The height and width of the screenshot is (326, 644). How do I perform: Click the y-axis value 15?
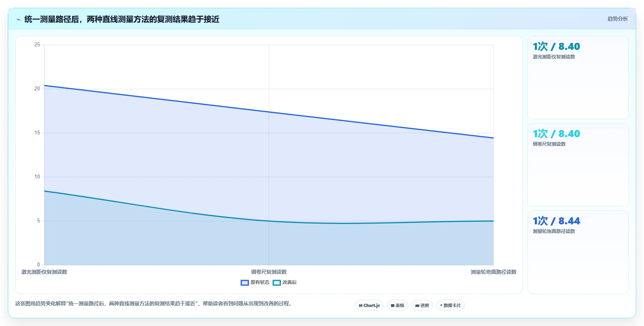(37, 133)
